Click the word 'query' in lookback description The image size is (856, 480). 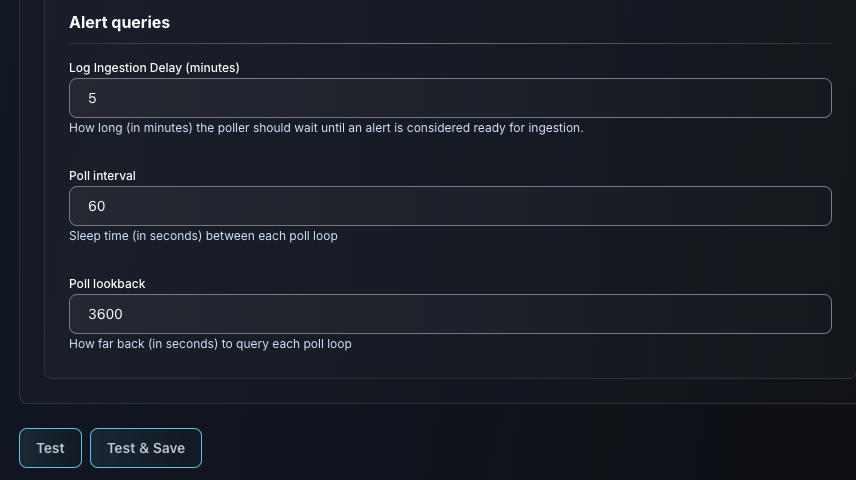click(x=254, y=344)
